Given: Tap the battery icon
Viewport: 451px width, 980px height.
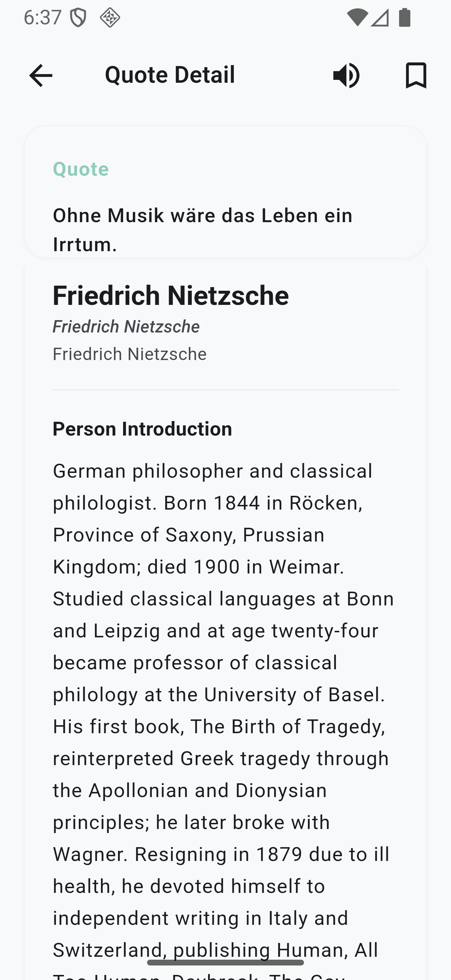Looking at the screenshot, I should pyautogui.click(x=405, y=17).
